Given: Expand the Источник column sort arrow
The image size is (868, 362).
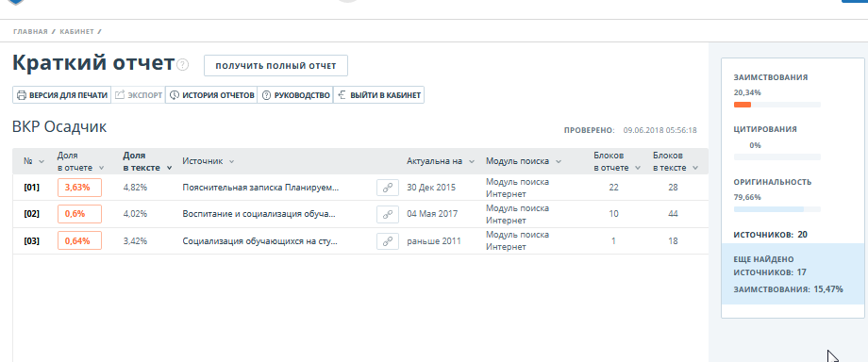Looking at the screenshot, I should pos(231,161).
